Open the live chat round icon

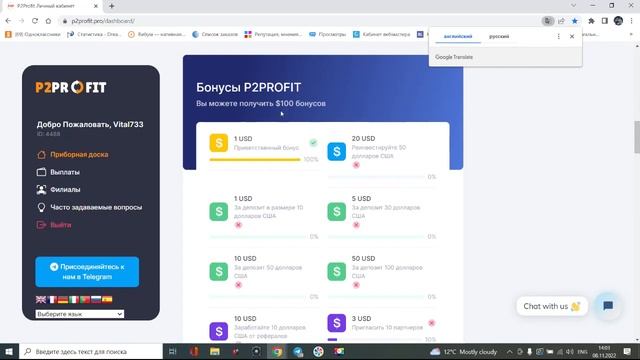608,306
